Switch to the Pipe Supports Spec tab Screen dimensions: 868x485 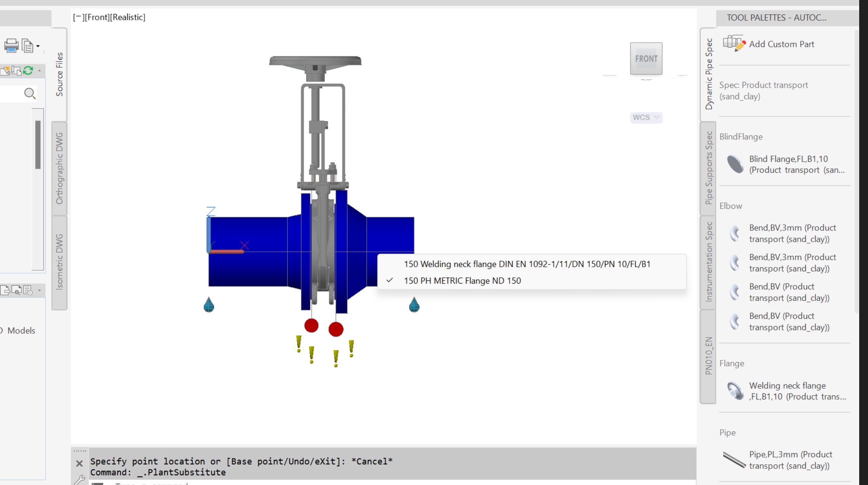click(708, 168)
